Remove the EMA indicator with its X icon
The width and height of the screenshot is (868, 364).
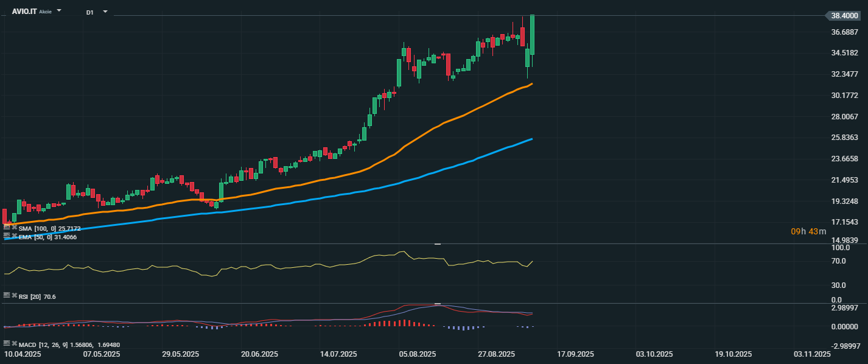pos(14,236)
